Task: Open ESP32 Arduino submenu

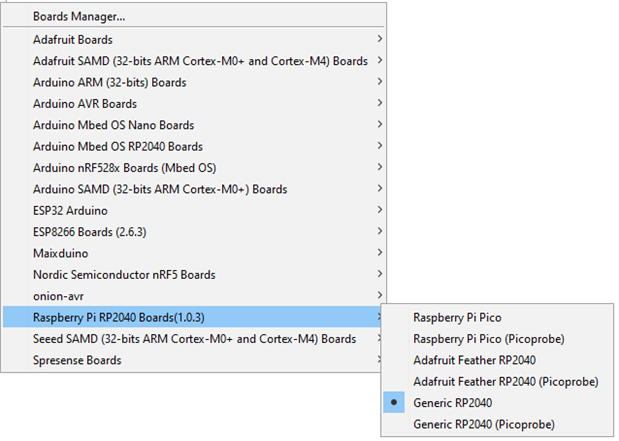Action: point(194,210)
